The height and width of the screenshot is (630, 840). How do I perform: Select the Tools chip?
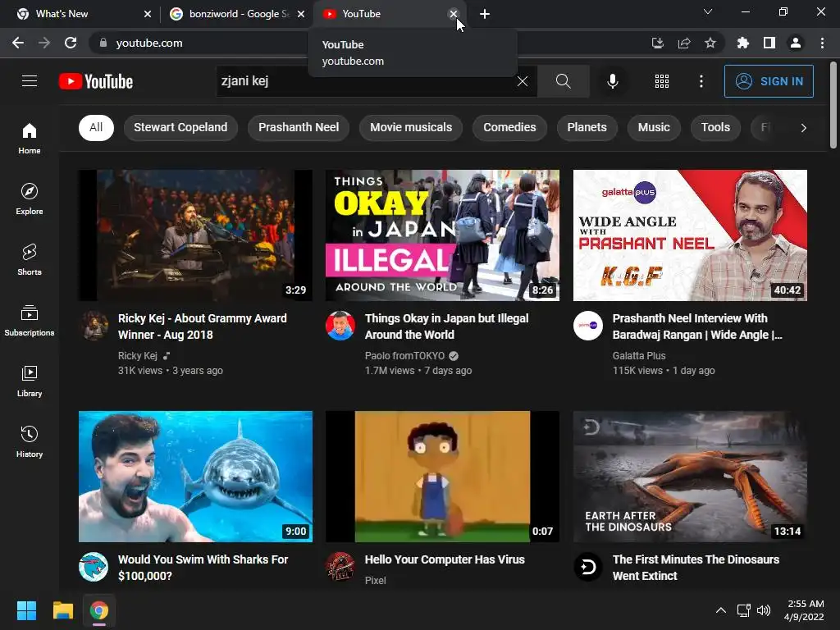(x=715, y=127)
